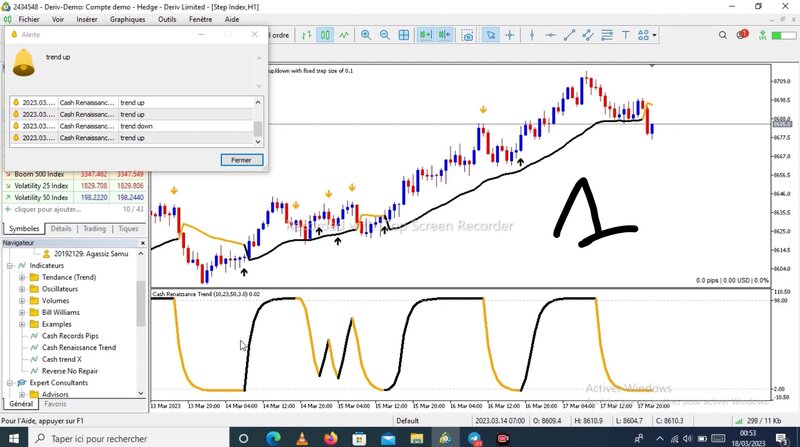Open the shapes objects tool
Image resolution: width=800 pixels, height=447 pixels.
(x=643, y=35)
